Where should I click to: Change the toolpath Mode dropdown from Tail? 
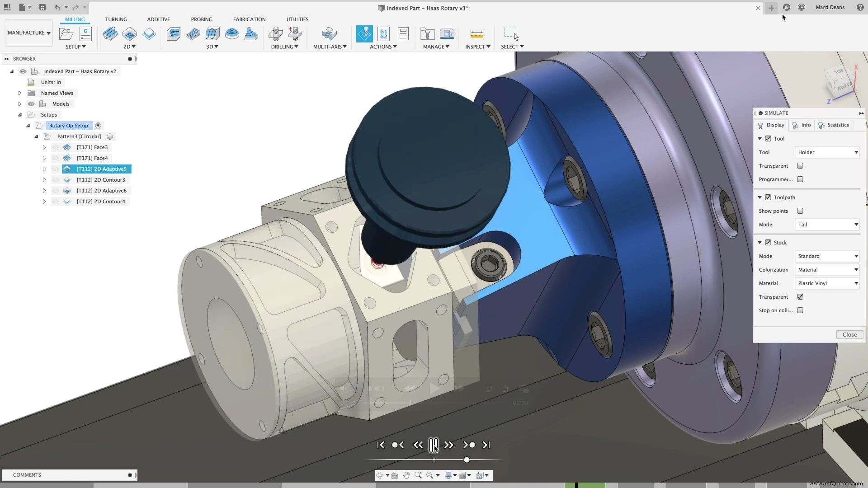(827, 225)
